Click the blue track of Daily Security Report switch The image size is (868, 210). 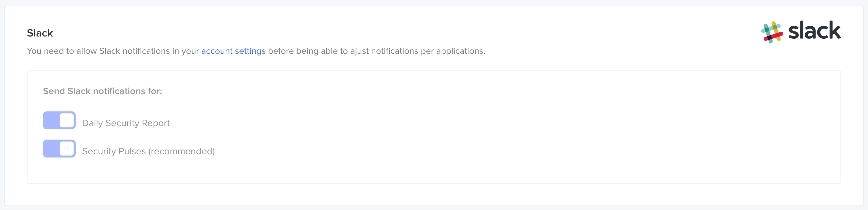point(51,120)
